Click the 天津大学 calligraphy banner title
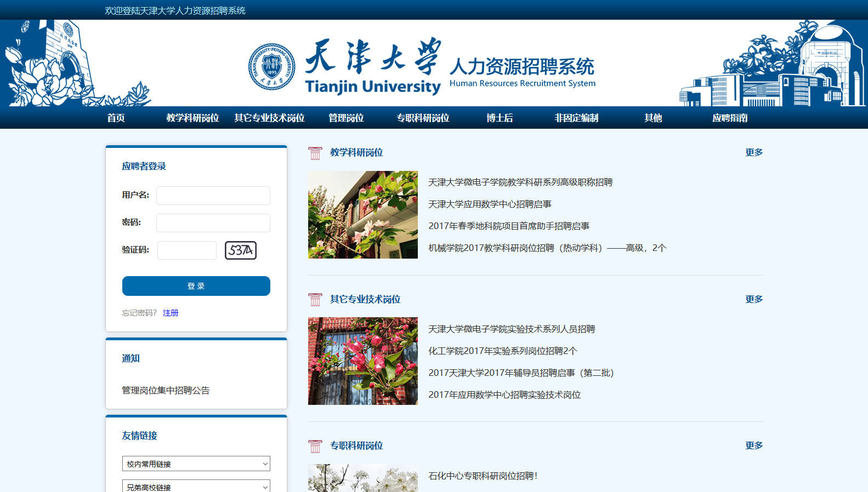 pos(373,56)
